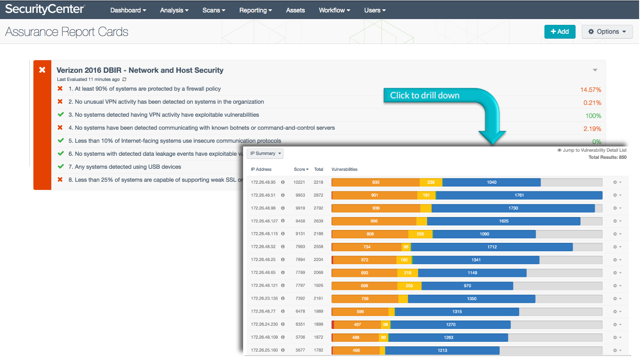
Task: Drill down on 14.57% firewall policy result
Action: pyautogui.click(x=591, y=90)
